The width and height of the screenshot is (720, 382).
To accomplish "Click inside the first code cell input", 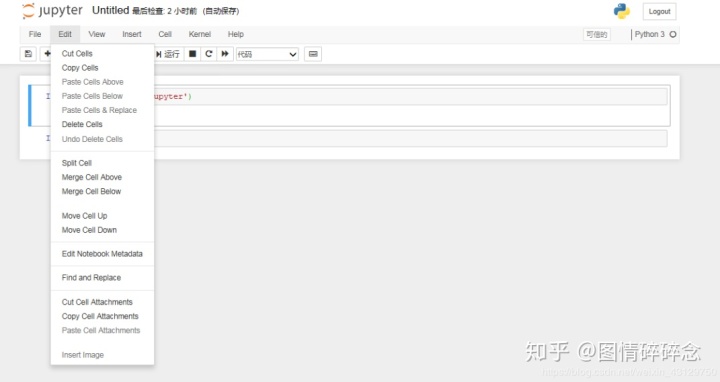I will coord(411,97).
